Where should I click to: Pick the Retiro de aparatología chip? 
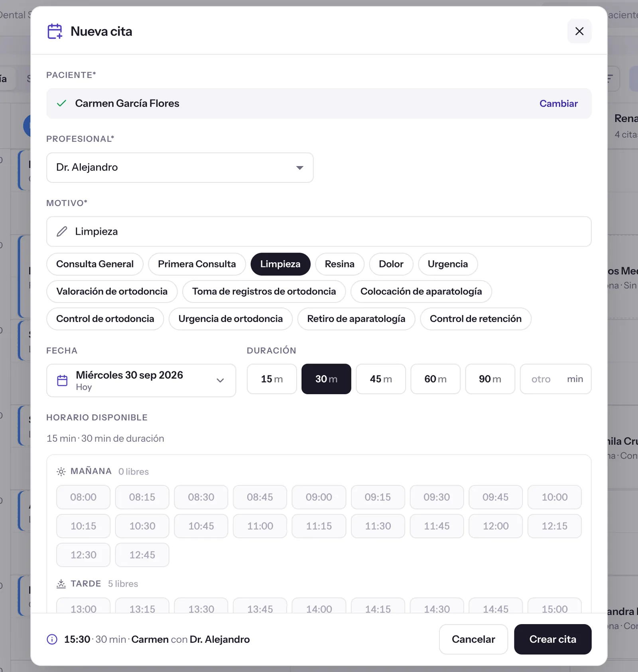coord(356,319)
